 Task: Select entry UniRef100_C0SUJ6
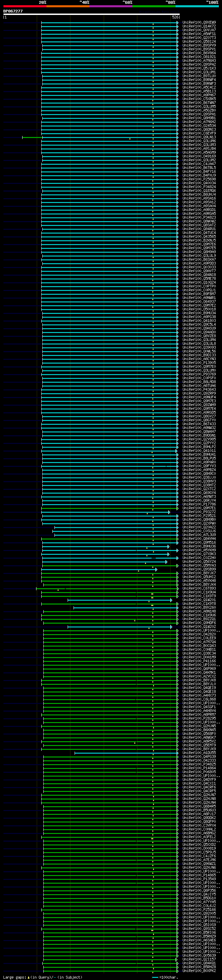click(x=199, y=531)
